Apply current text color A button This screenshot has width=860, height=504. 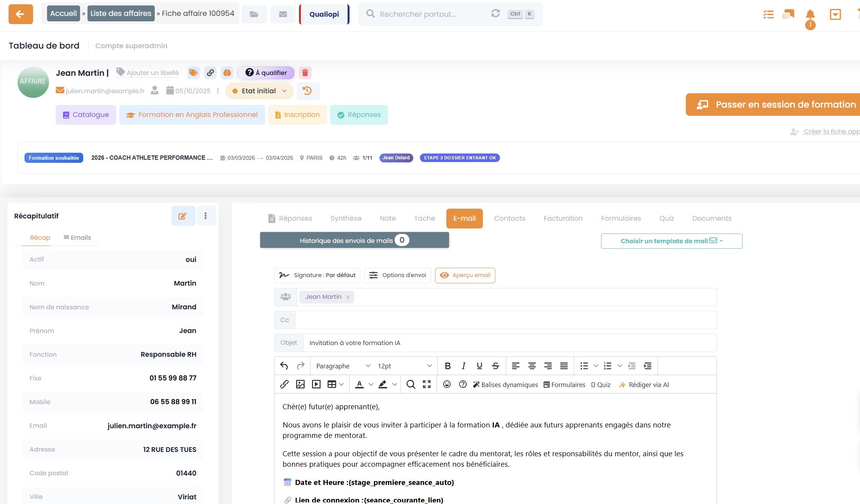(360, 385)
